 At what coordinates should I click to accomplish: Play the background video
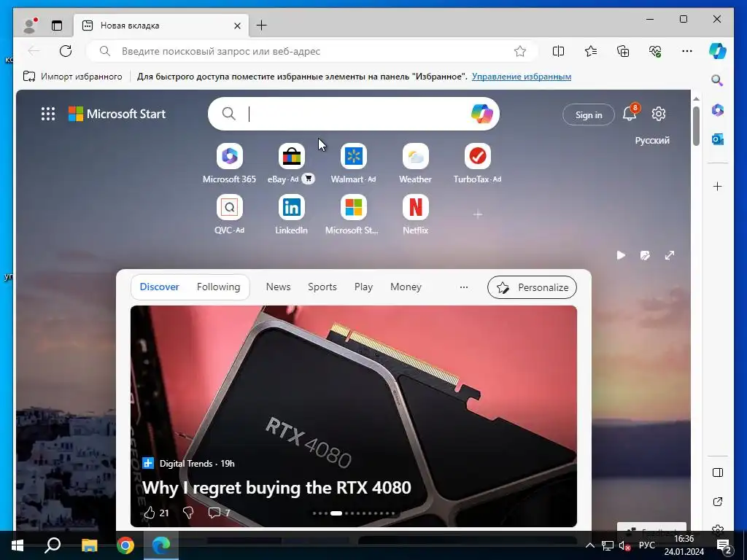click(x=621, y=255)
